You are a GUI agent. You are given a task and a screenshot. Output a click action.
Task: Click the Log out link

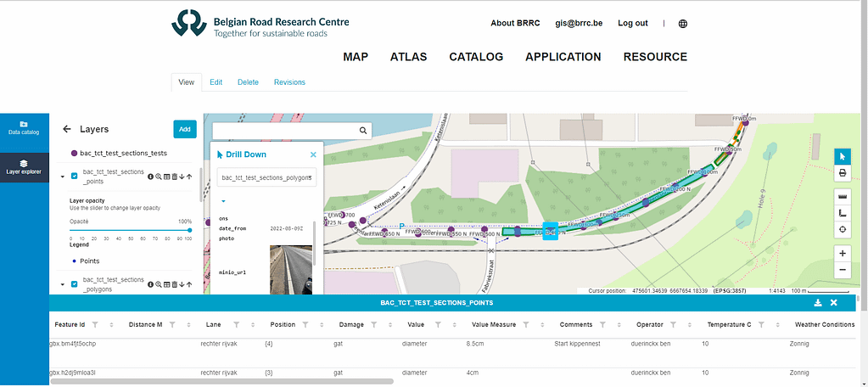coord(632,24)
